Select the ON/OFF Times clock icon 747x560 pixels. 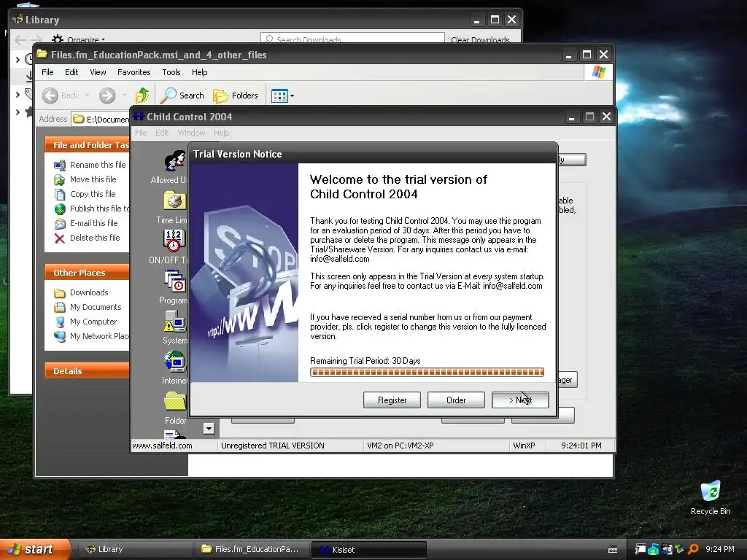(x=175, y=241)
